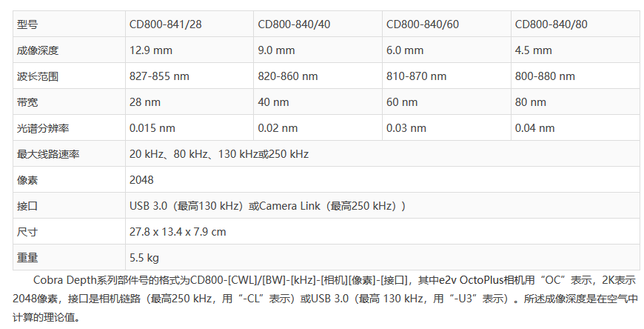Screen dimensions: 644x329
Task: Click the CD800-841/28 model header cell
Action: pos(164,24)
